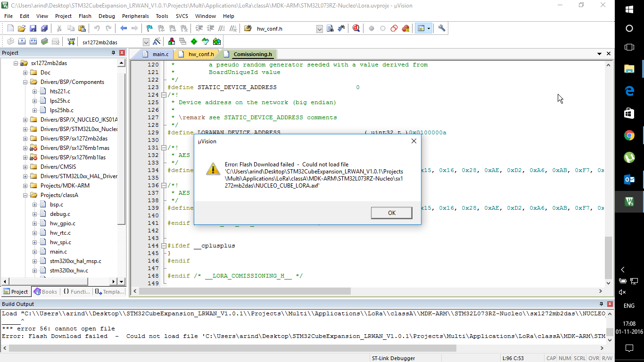Screen dimensions: 644x362
Task: Click the LOAD download-to-flash icon
Action: coord(71,42)
